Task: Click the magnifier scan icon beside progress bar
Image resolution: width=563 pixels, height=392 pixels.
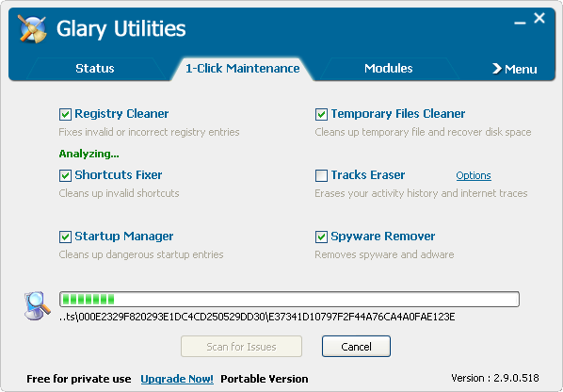Action: (x=38, y=305)
